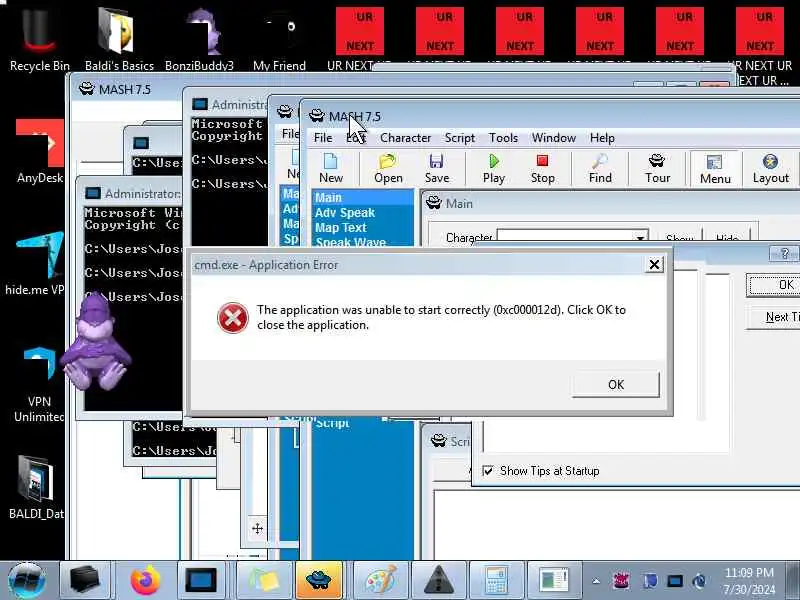Click the warning triangle taskbar icon
Screen dimensions: 800x600
point(438,581)
